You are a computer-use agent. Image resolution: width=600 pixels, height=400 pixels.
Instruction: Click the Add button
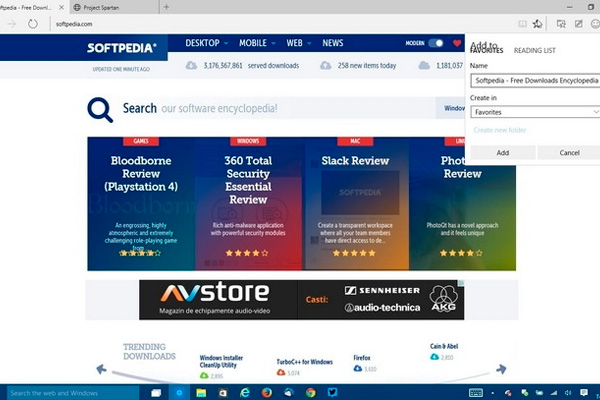click(502, 152)
